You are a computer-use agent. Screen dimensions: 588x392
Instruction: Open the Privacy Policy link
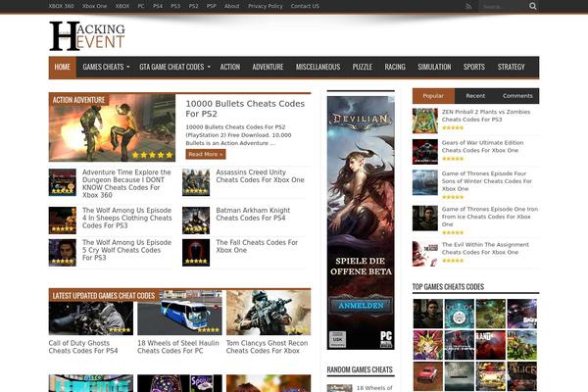[x=266, y=6]
